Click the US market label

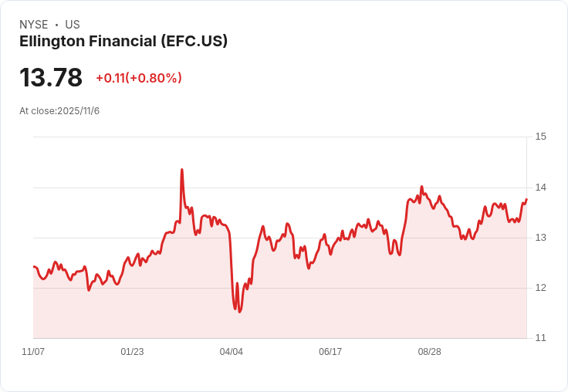point(73,25)
